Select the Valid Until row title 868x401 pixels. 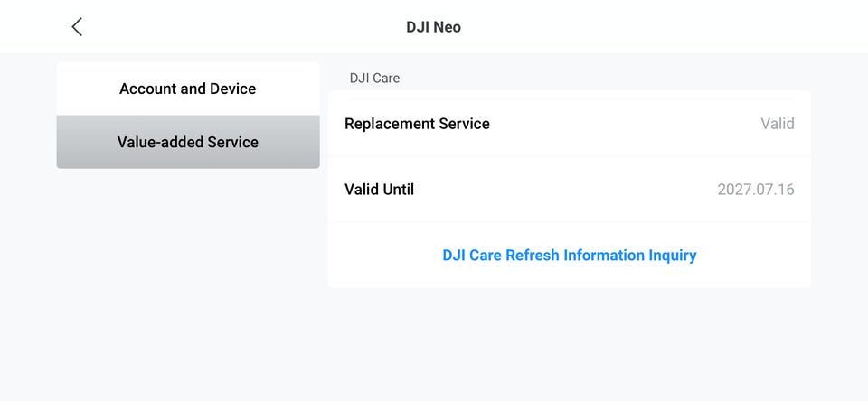(x=379, y=190)
